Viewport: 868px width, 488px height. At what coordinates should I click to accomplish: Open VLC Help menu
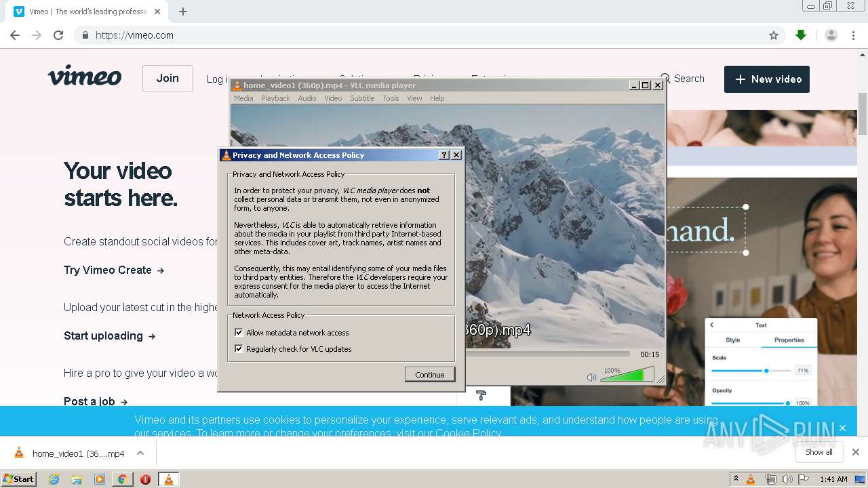coord(437,98)
